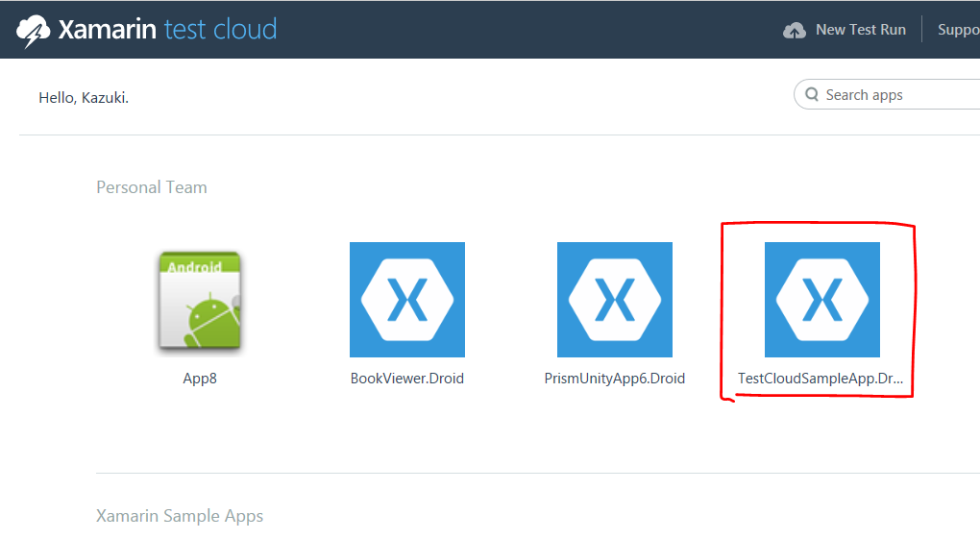Viewport: 980px width, 539px height.
Task: Click the cloud upload icon beside New Test Run
Action: [795, 30]
